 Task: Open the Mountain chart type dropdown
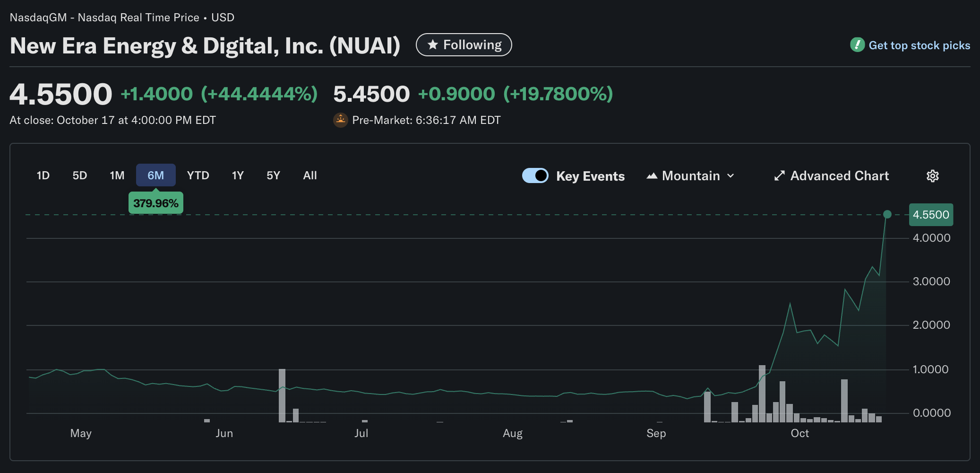click(x=690, y=176)
